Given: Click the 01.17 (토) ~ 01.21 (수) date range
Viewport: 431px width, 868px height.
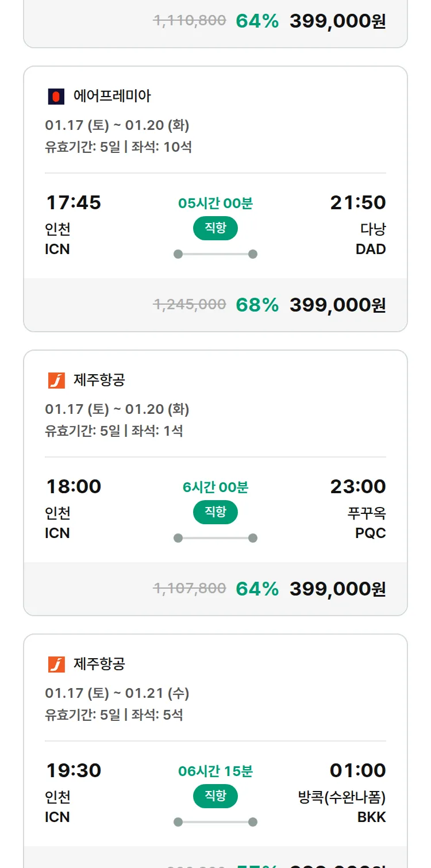Looking at the screenshot, I should point(117,693).
